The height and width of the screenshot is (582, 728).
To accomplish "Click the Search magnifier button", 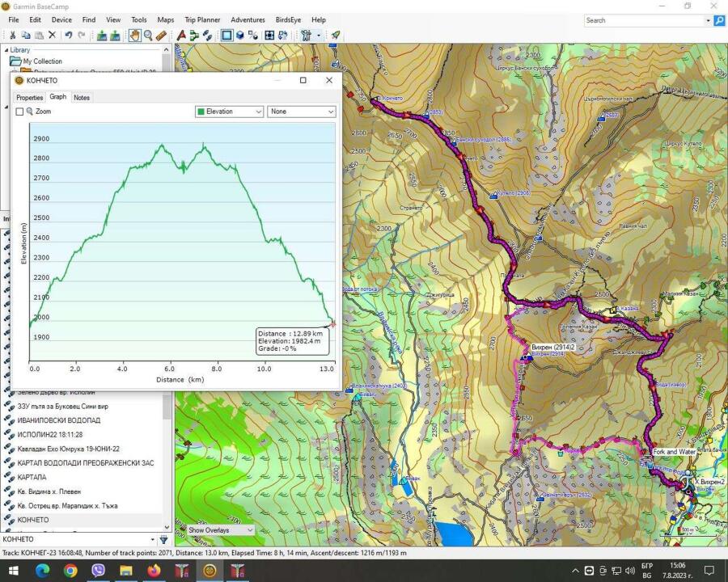I will point(719,20).
